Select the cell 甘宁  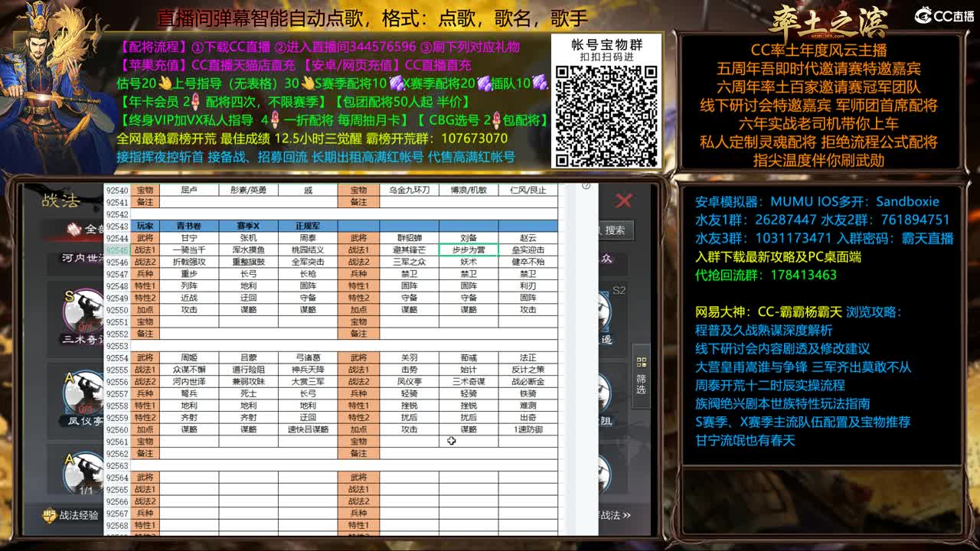(189, 238)
